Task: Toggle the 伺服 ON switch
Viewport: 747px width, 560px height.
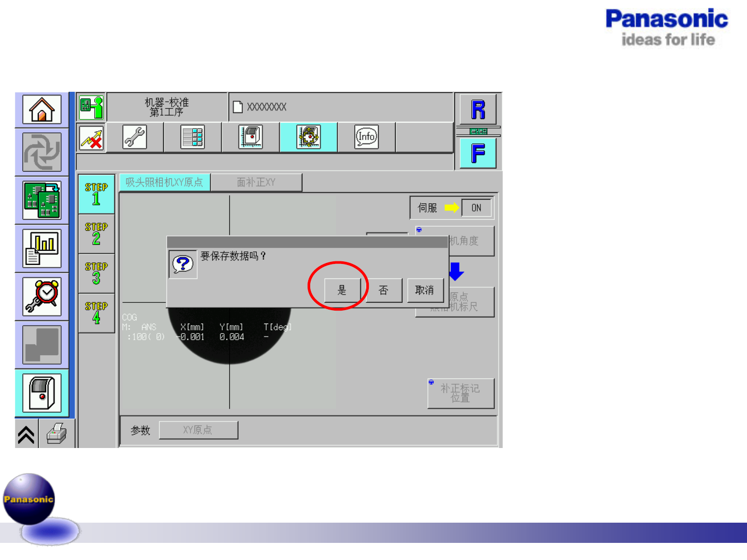Action: point(476,208)
